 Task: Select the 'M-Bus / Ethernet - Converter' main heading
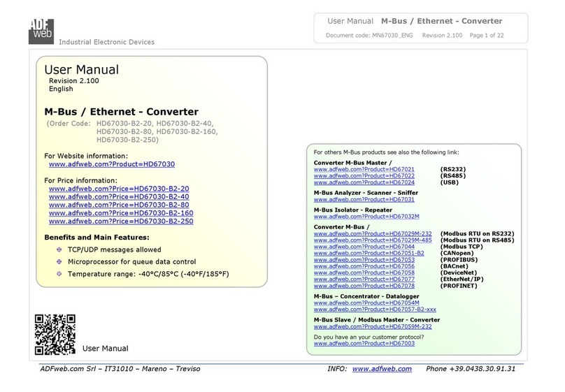pyautogui.click(x=122, y=112)
